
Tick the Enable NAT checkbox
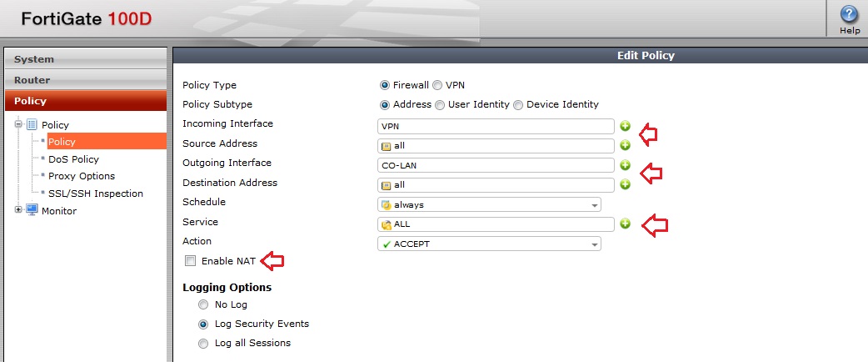pyautogui.click(x=191, y=260)
